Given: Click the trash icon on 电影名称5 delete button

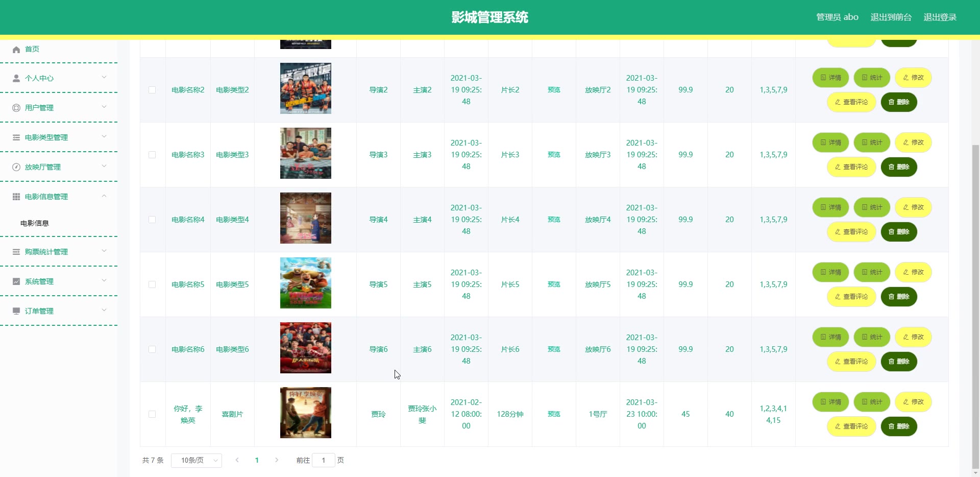Looking at the screenshot, I should tap(892, 297).
